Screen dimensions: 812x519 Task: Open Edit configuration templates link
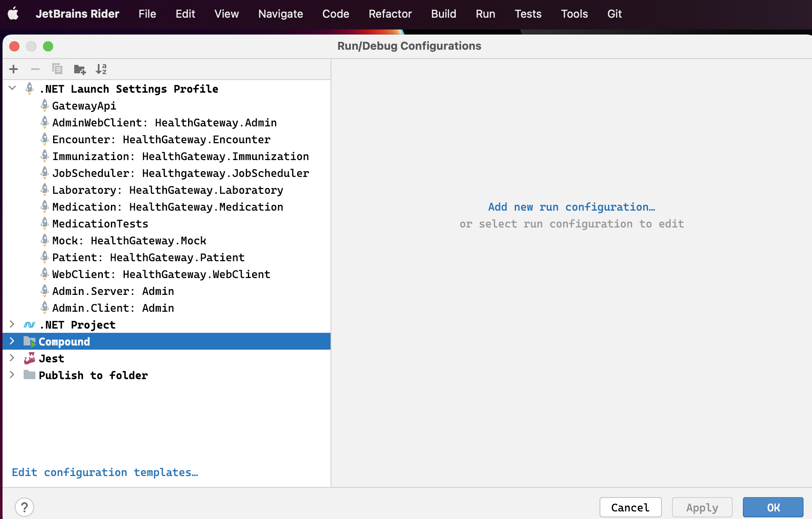tap(105, 472)
